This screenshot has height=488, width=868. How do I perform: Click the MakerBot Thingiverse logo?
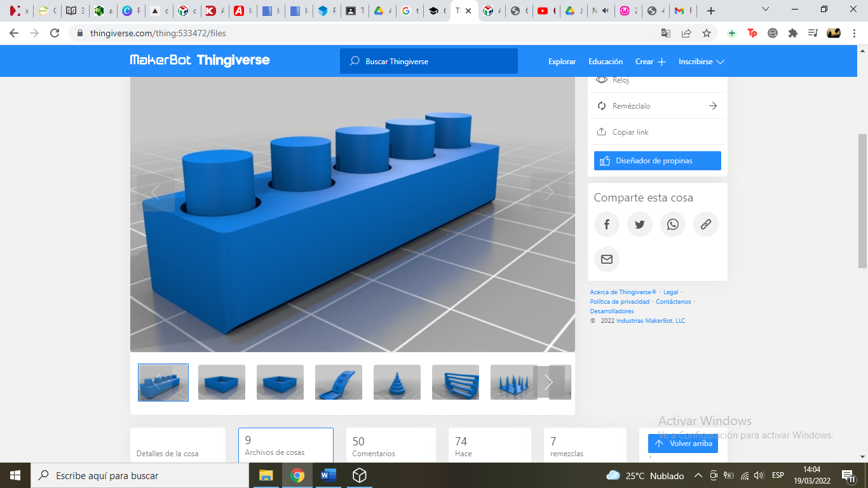coord(200,60)
